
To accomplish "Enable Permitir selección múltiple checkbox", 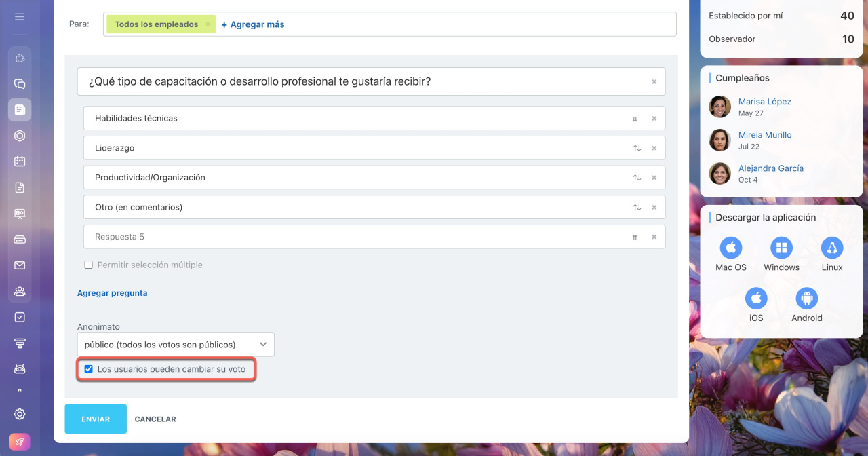I will coord(88,265).
